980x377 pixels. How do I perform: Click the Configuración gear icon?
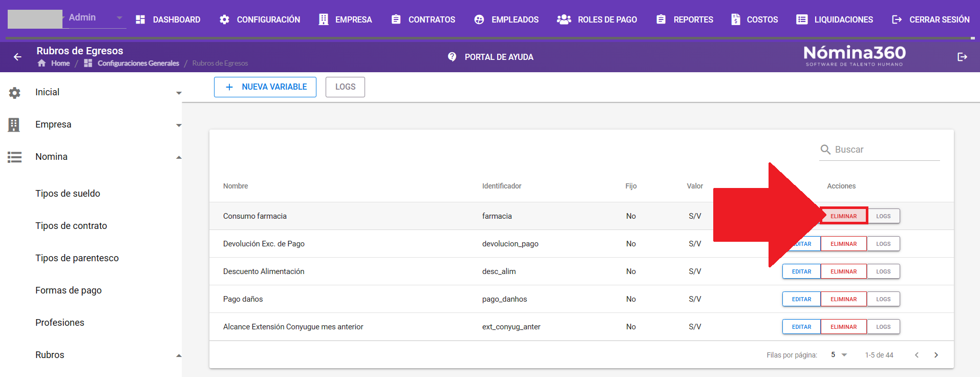[224, 19]
